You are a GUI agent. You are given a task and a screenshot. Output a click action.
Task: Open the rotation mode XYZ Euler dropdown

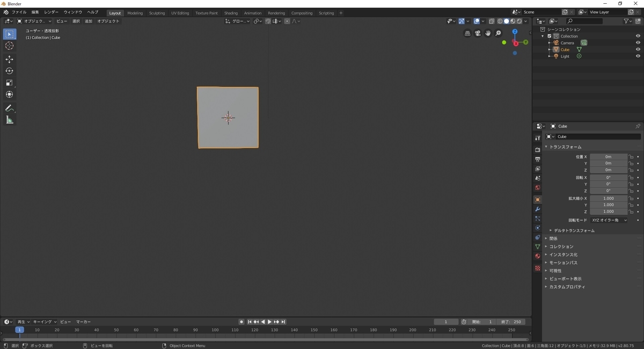click(x=609, y=220)
